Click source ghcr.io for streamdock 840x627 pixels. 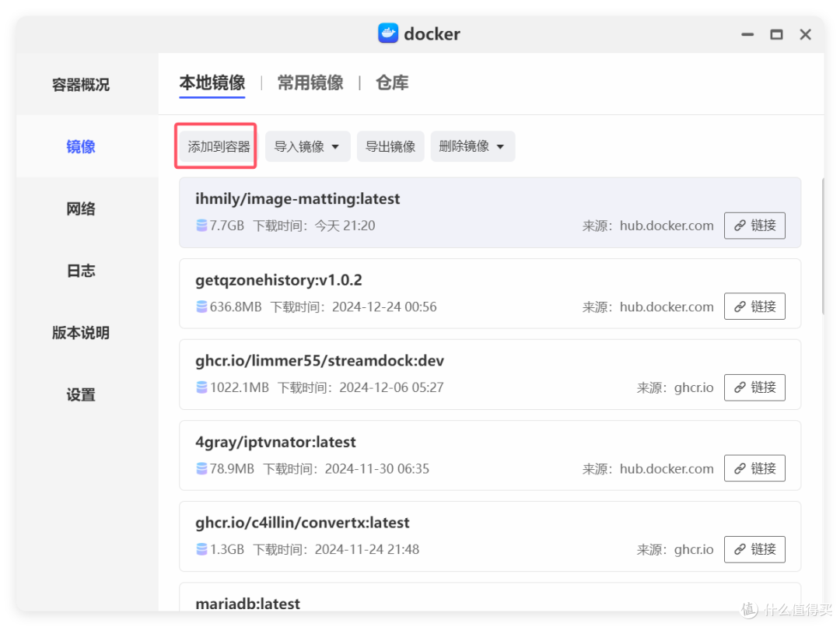[694, 387]
